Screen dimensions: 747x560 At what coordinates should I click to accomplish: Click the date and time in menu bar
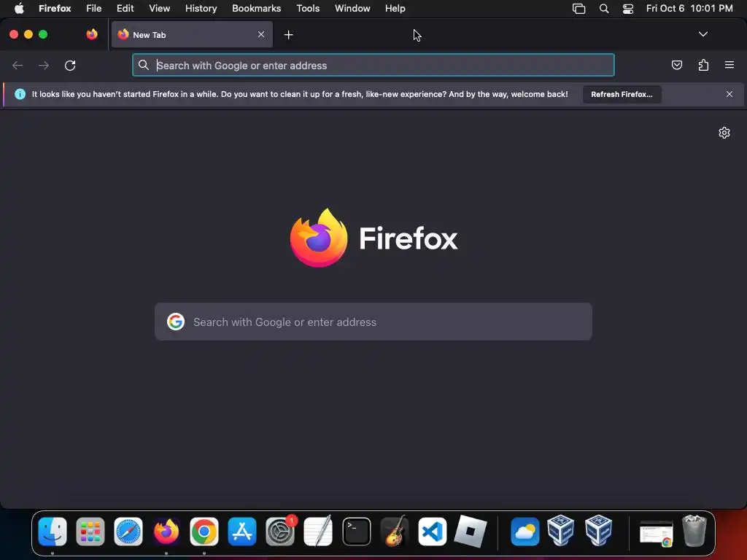tap(689, 8)
